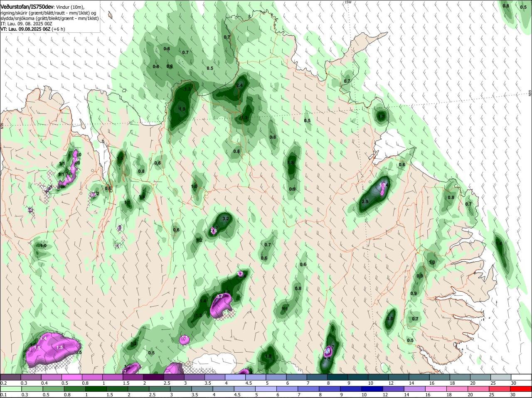Click the 2.4 precipitation value on map
This screenshot has width=532, height=398.
coord(239,85)
